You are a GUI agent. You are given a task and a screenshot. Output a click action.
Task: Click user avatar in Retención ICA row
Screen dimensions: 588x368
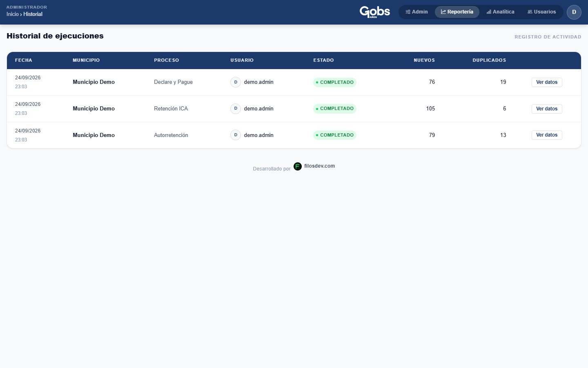tap(236, 109)
